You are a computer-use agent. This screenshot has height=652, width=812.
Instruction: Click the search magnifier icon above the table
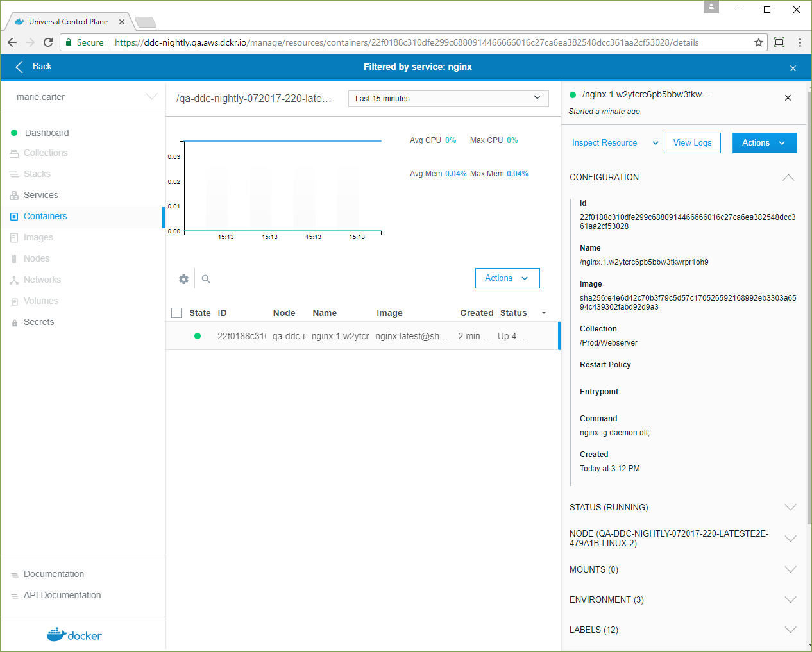[x=206, y=279]
